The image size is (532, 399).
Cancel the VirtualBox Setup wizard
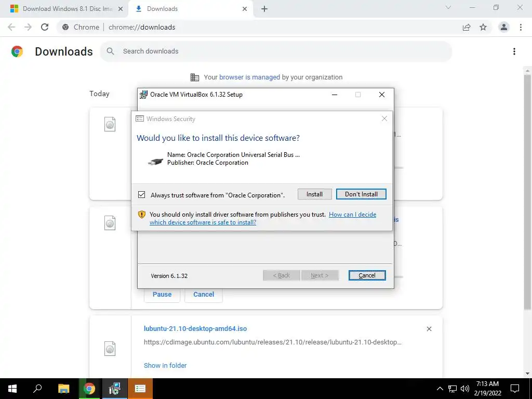pos(367,275)
